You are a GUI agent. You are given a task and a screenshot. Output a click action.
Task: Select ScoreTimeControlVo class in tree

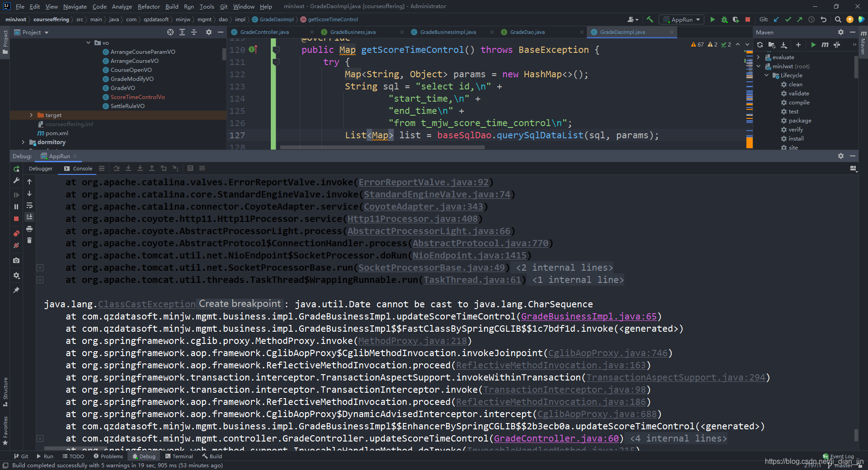[137, 97]
